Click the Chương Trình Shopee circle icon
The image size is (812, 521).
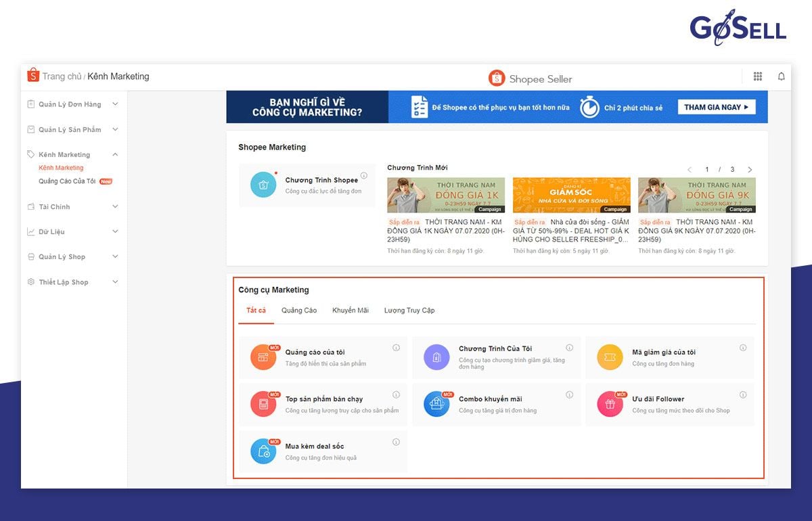click(x=263, y=185)
